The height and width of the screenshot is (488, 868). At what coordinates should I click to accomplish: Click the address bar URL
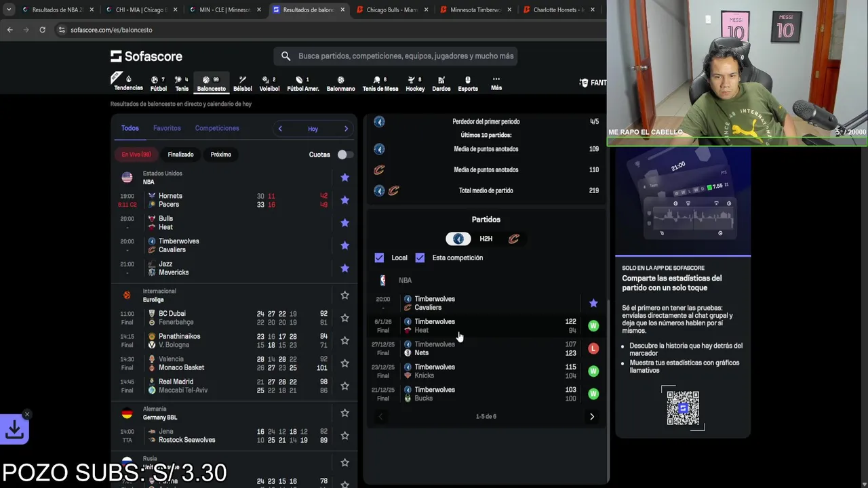tap(111, 30)
